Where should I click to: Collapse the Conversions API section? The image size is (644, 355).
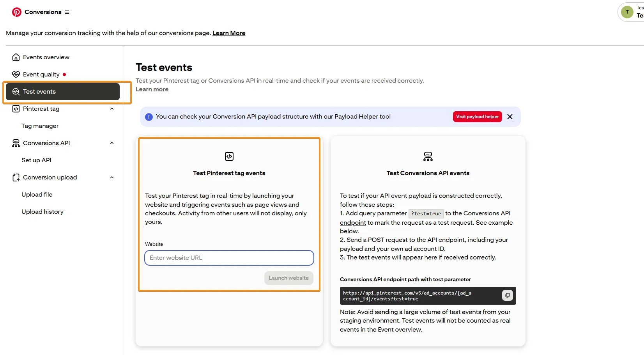click(112, 143)
